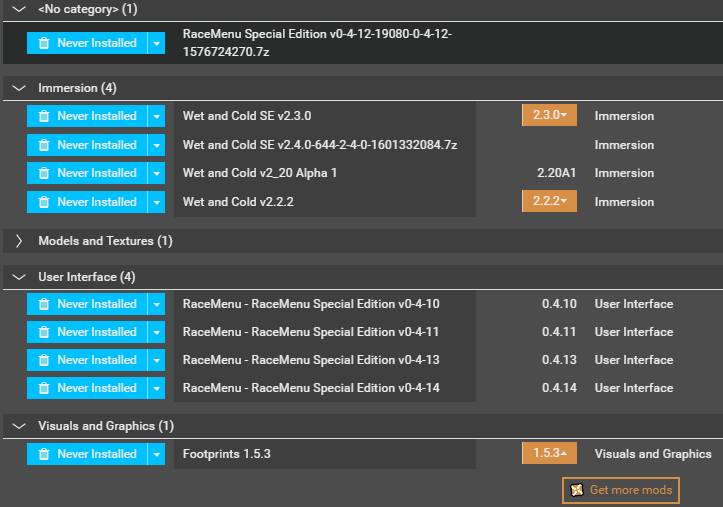Open action dropdown for RaceMenu v0-4-14
The image size is (723, 507).
pos(156,388)
